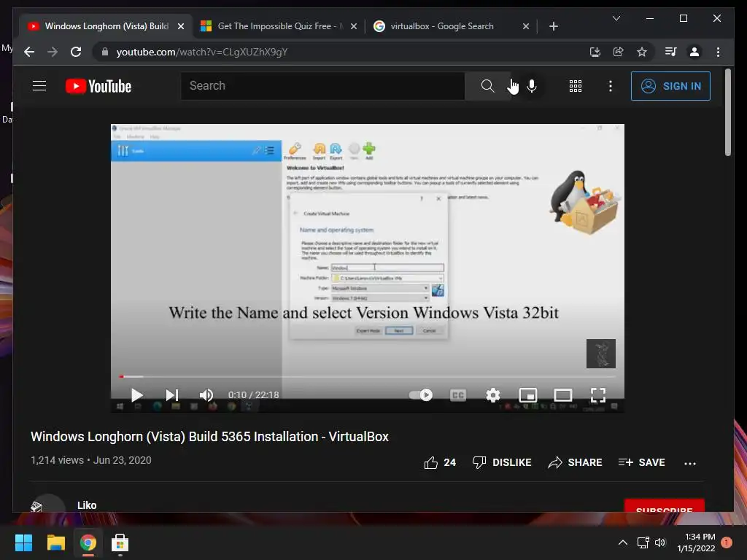Open the Windows Start menu
Viewport: 747px width, 560px height.
(x=23, y=542)
